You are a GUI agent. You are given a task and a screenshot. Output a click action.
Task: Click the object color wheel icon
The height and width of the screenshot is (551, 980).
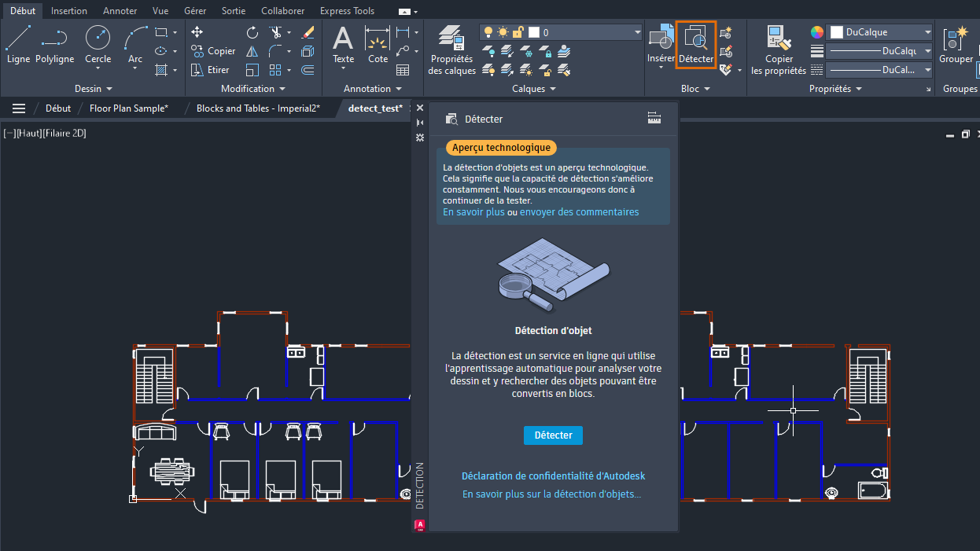pyautogui.click(x=817, y=32)
